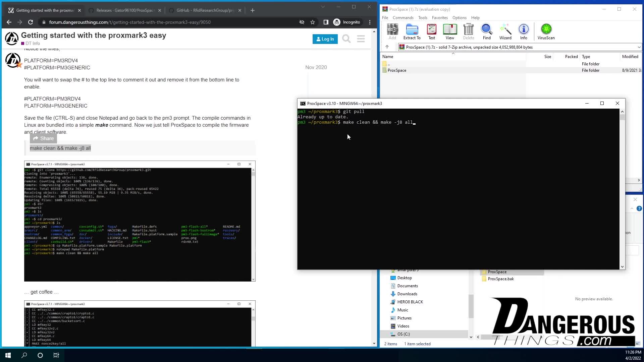Click the forum search magnifier icon
This screenshot has width=644, height=362.
pyautogui.click(x=346, y=39)
